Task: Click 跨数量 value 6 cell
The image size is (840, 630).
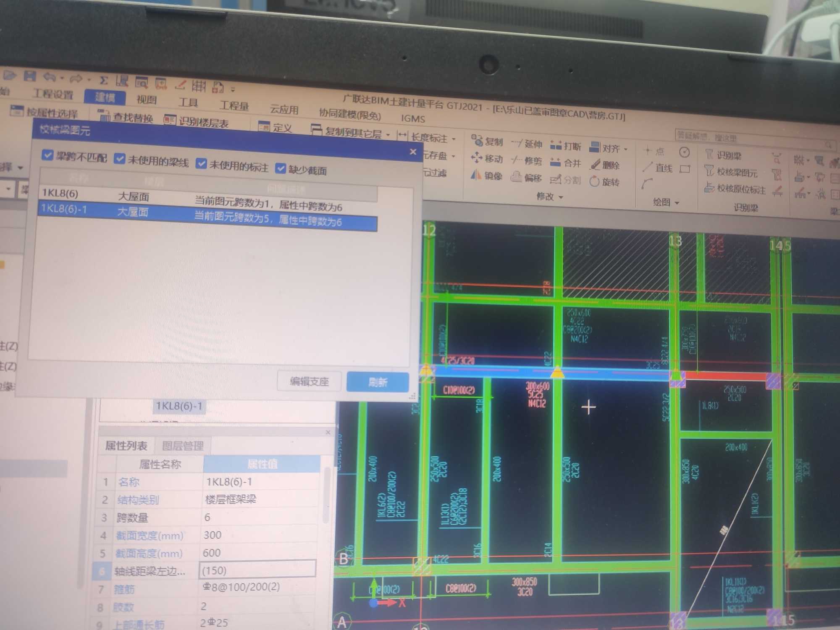Action: pyautogui.click(x=260, y=517)
